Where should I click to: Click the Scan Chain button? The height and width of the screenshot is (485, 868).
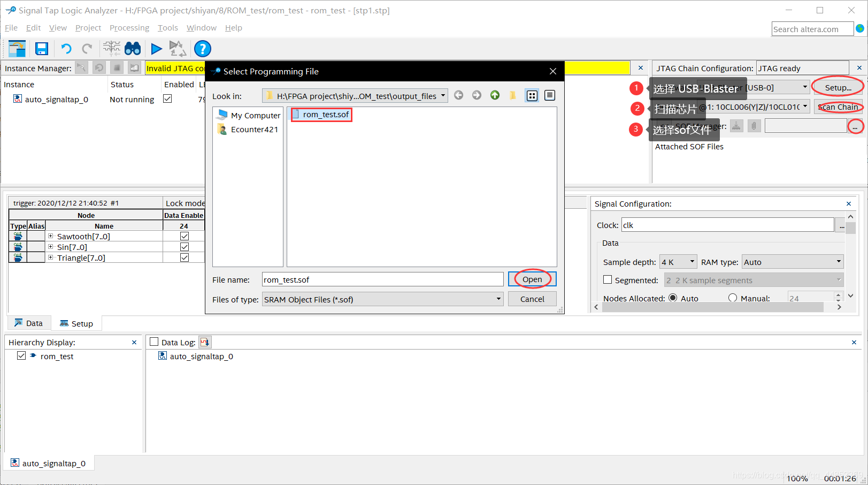click(x=838, y=107)
